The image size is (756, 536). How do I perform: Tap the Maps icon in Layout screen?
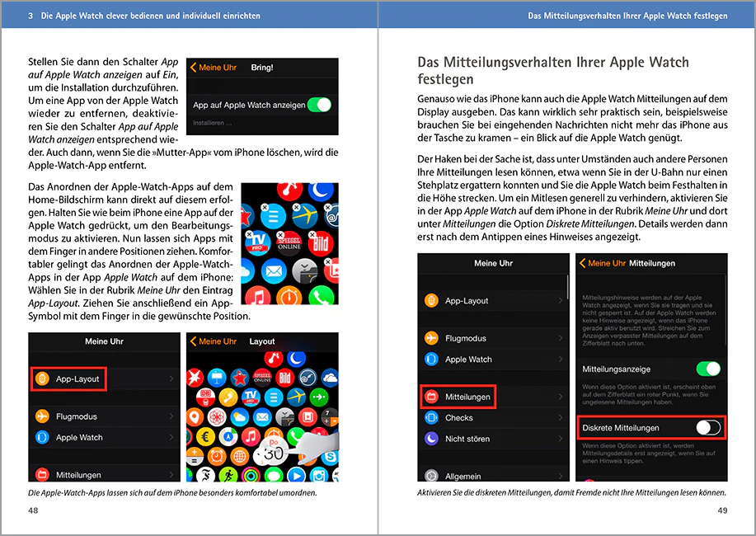click(x=228, y=436)
